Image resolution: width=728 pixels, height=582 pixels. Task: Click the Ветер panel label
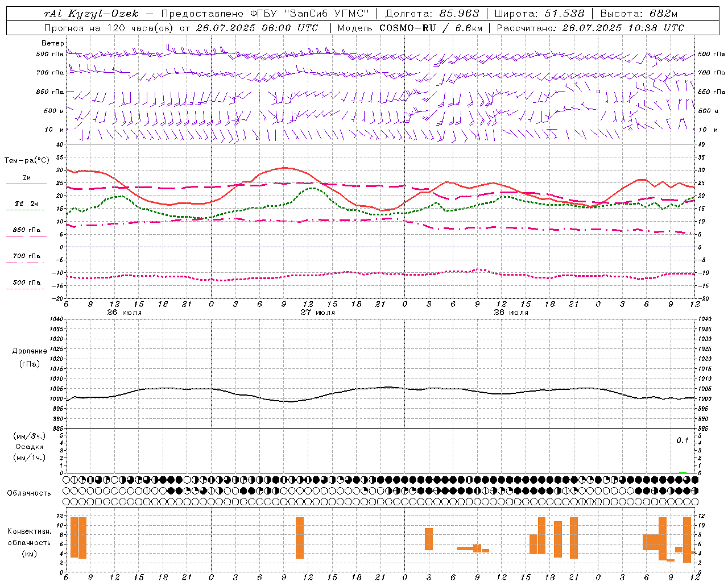pyautogui.click(x=52, y=43)
